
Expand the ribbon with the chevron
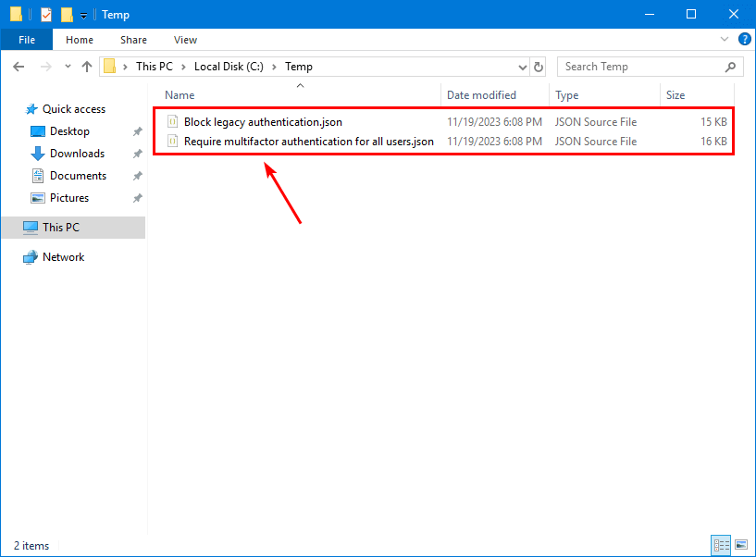tap(725, 39)
